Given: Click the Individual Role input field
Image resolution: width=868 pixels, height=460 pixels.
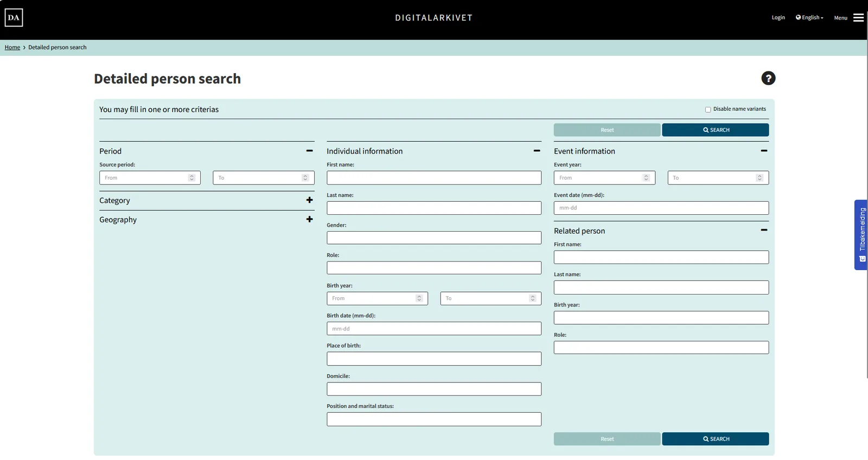Looking at the screenshot, I should (434, 268).
